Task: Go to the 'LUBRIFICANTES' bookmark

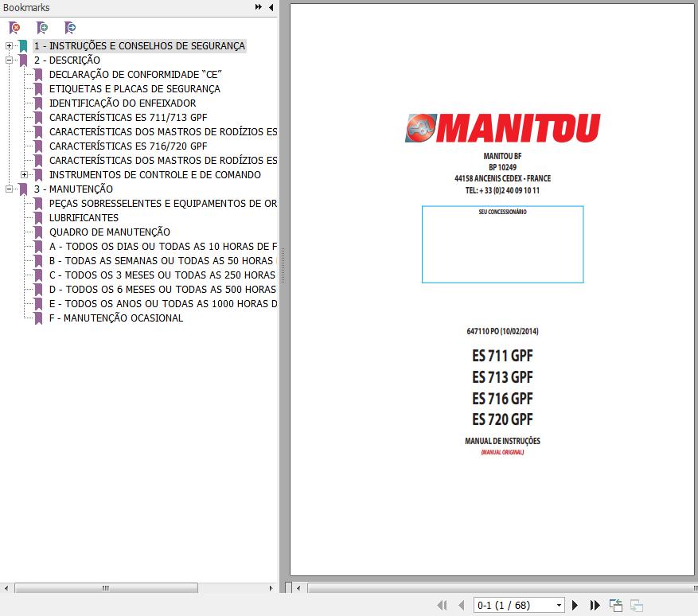Action: point(84,217)
